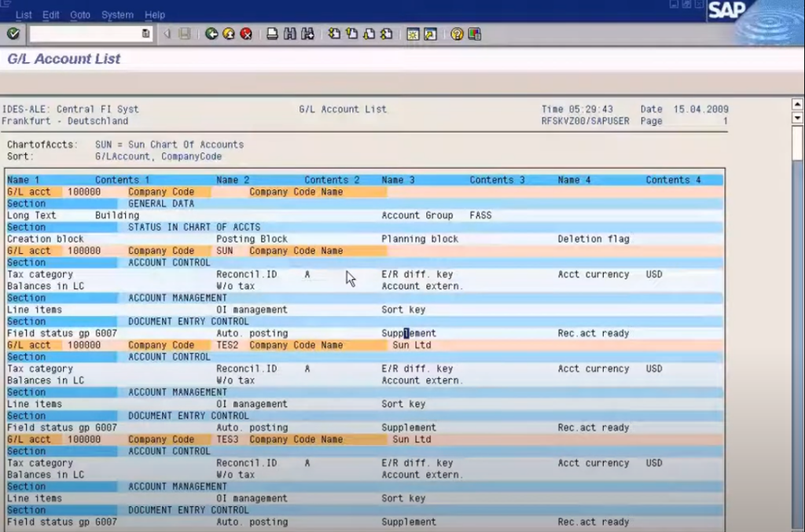Click the 'Contents 4' column header
This screenshot has width=805, height=532.
tap(673, 180)
